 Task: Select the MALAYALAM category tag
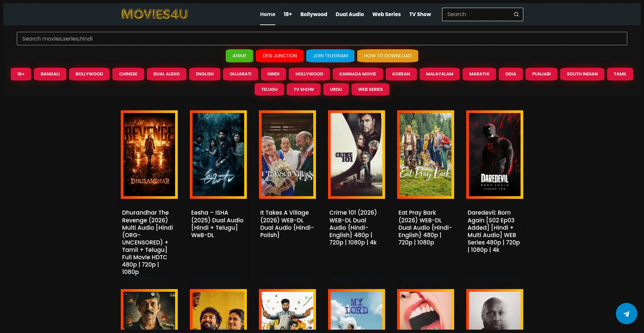point(439,74)
